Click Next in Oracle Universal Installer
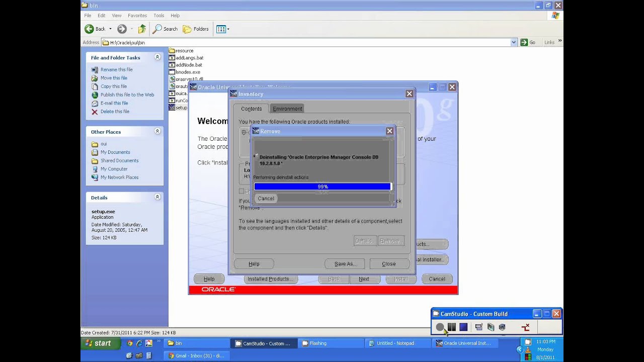644x362 pixels. [x=364, y=279]
